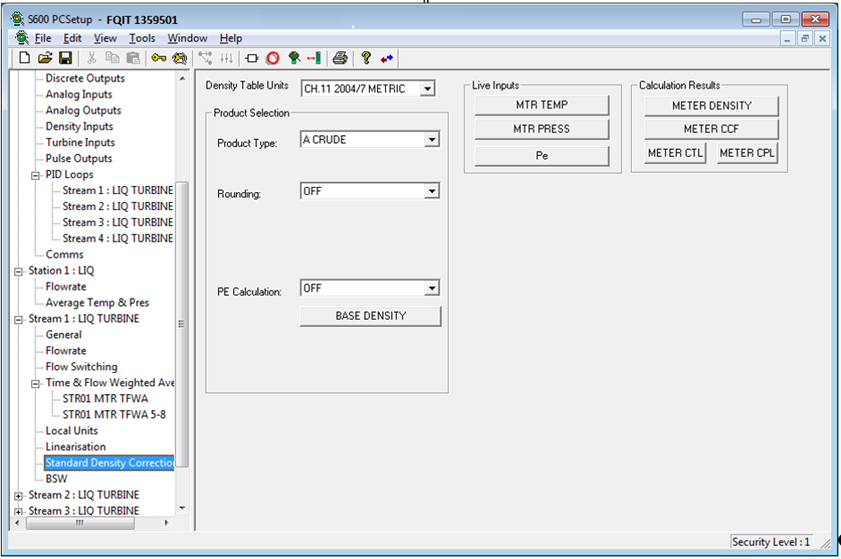Click the tree vertical scrollbar thumb
The image size is (841, 559).
(x=182, y=324)
